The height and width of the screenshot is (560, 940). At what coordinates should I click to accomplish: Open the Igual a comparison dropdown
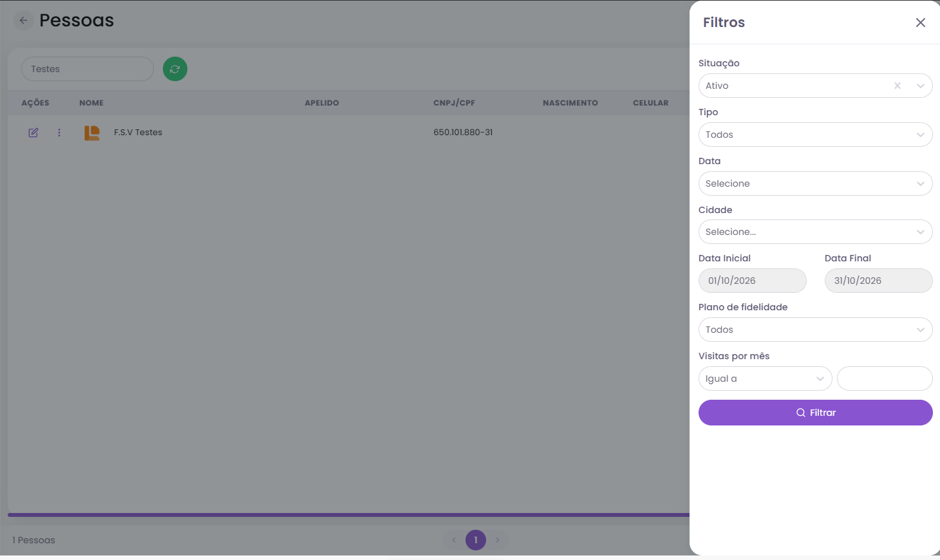coord(765,378)
